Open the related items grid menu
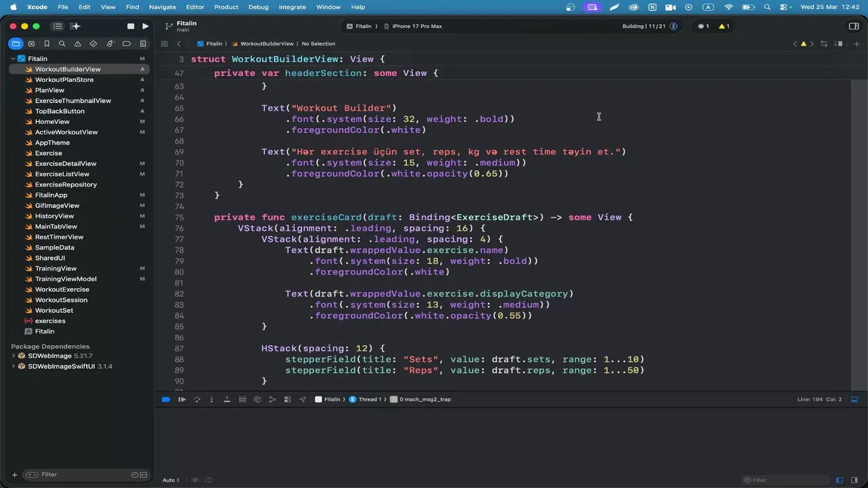Viewport: 868px width, 488px height. pos(164,43)
